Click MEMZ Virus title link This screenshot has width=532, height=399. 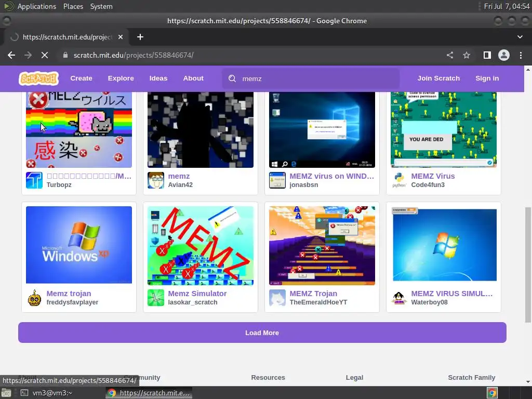coord(433,176)
